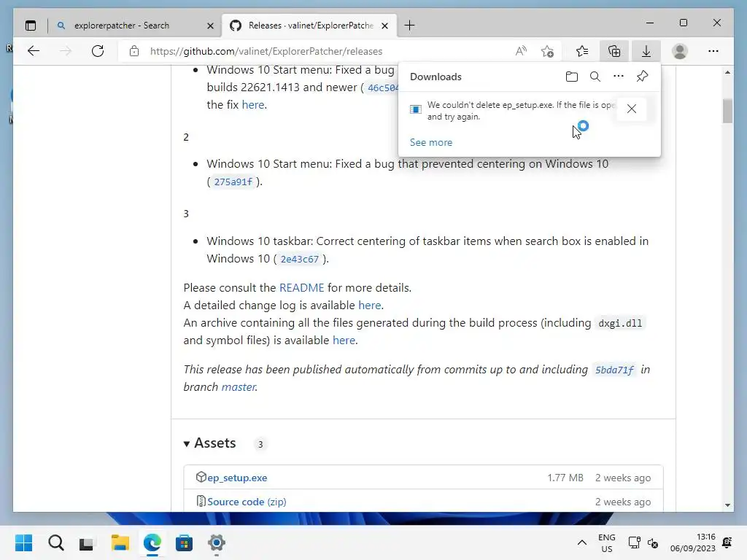747x560 pixels.
Task: Add this page to favorites
Action: (547, 51)
